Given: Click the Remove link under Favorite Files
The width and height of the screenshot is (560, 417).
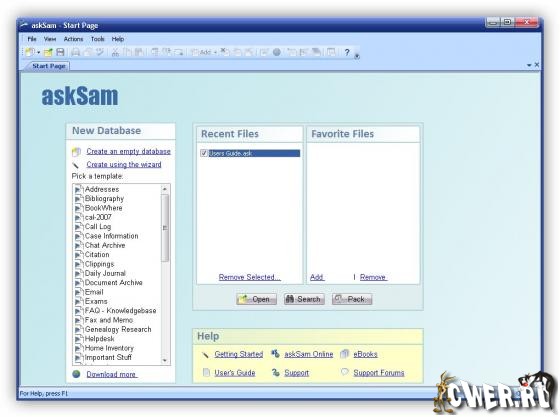Looking at the screenshot, I should [373, 277].
